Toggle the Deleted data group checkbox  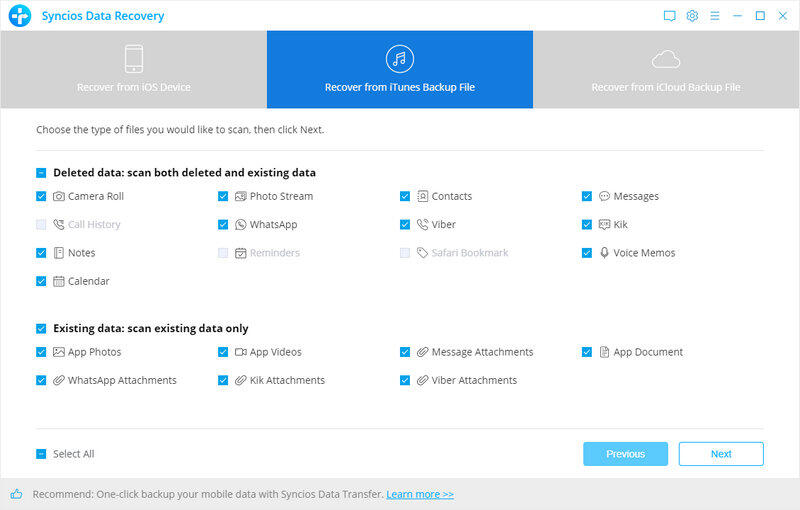click(41, 173)
